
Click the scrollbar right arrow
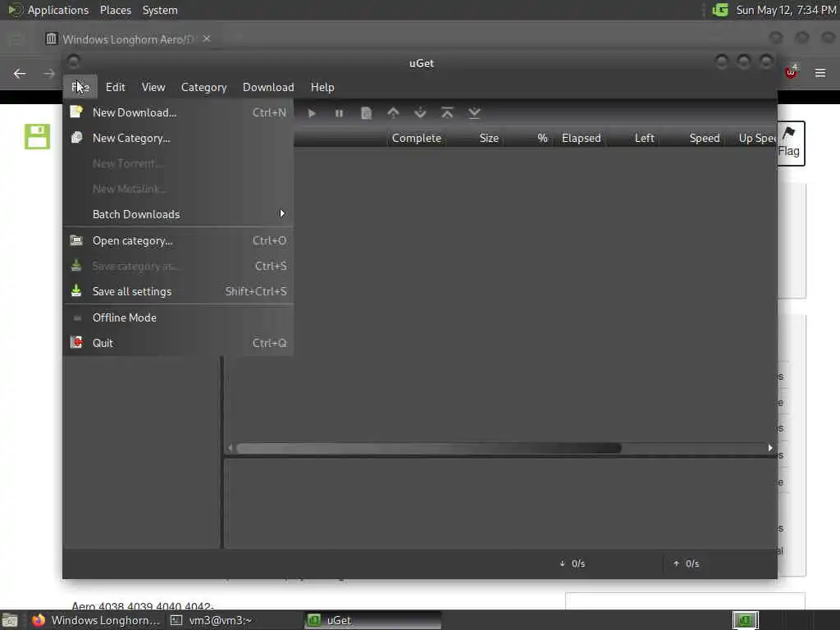click(770, 448)
